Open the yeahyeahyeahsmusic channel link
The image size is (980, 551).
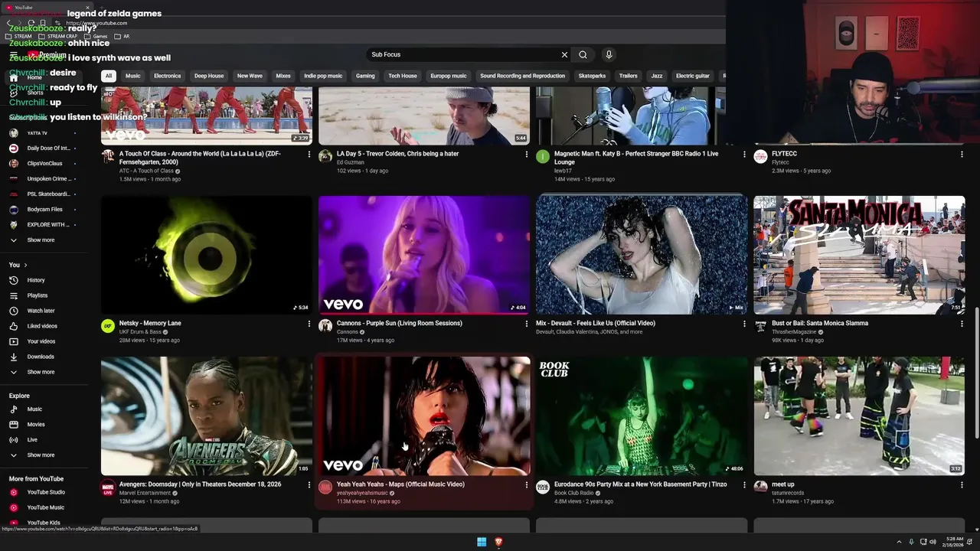(362, 493)
